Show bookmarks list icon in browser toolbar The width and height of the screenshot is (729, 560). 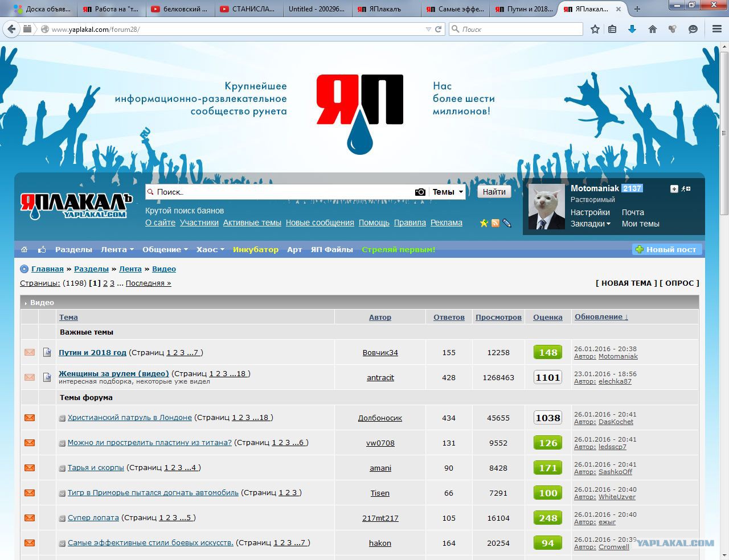point(612,29)
